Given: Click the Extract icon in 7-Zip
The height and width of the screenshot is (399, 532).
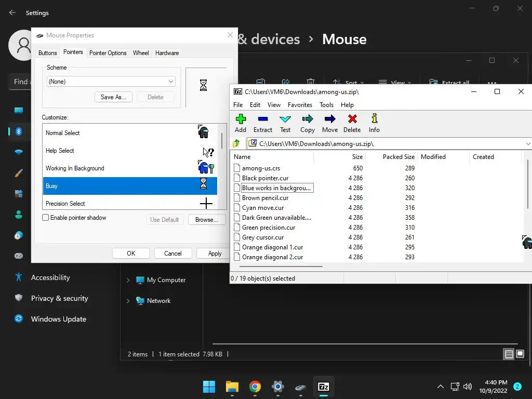Looking at the screenshot, I should click(262, 119).
